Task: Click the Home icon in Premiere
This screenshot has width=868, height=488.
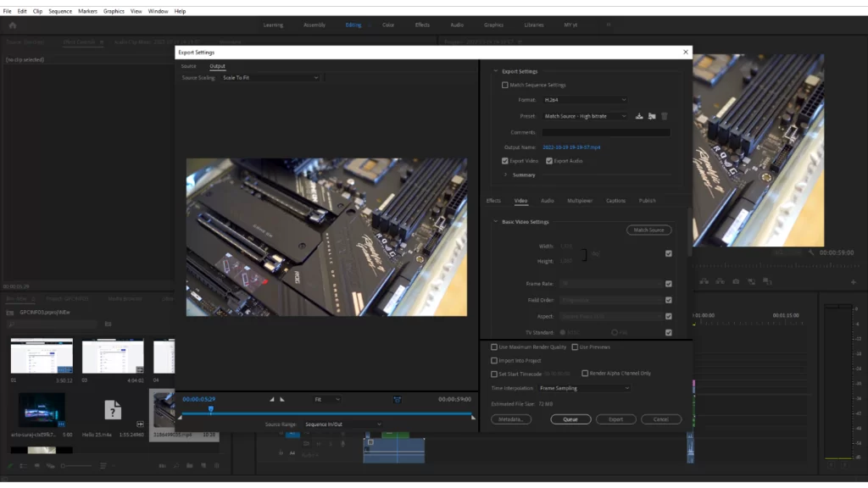Action: pyautogui.click(x=13, y=25)
